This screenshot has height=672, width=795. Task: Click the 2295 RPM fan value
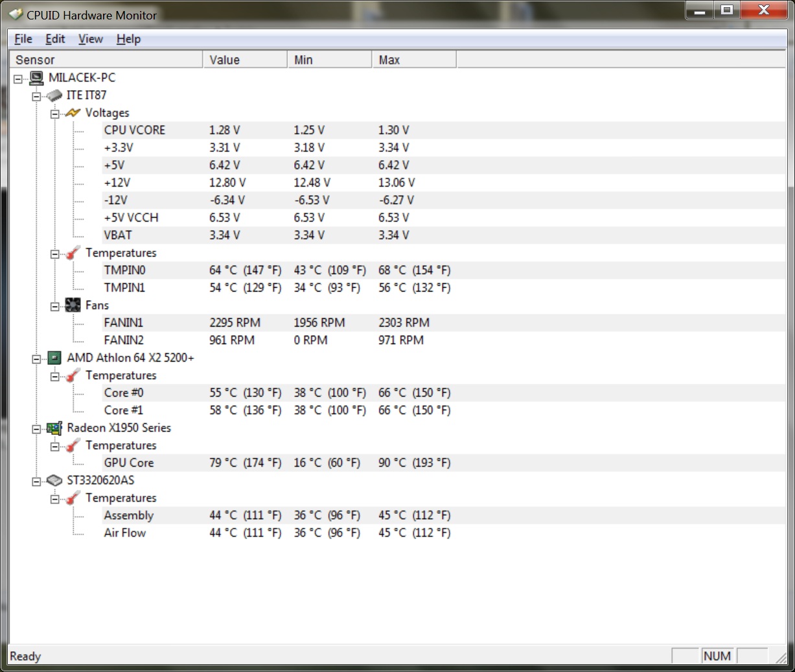pos(235,323)
